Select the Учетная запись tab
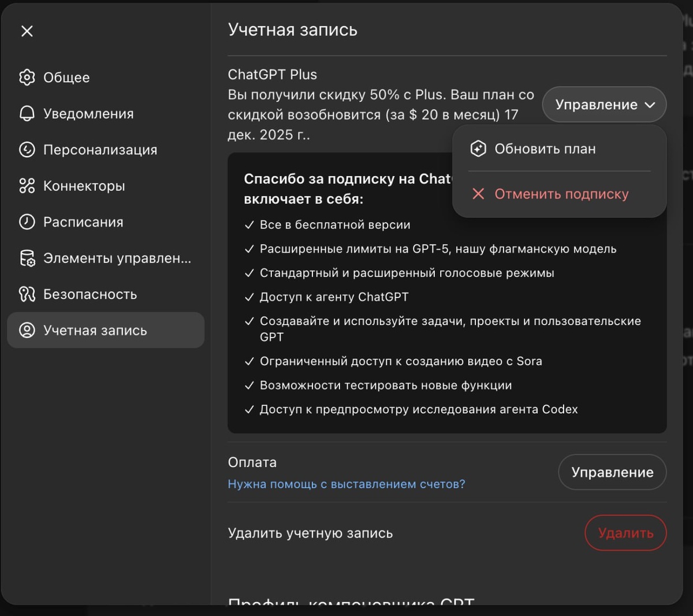The image size is (693, 616). (106, 331)
